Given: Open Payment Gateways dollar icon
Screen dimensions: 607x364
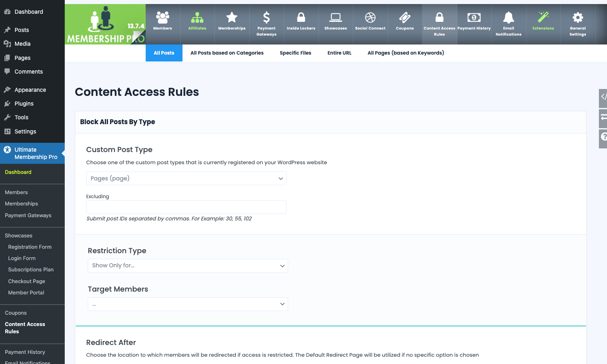Looking at the screenshot, I should pos(266,17).
